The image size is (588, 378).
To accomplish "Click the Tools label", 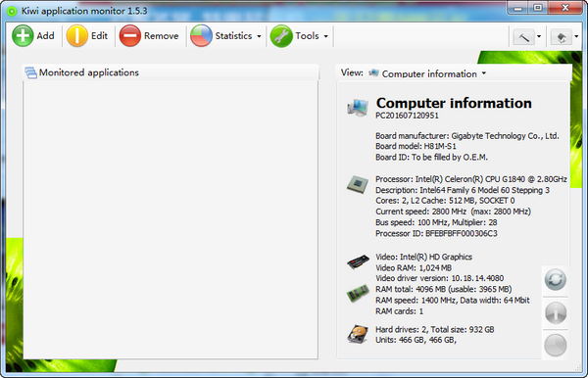I will click(x=307, y=36).
